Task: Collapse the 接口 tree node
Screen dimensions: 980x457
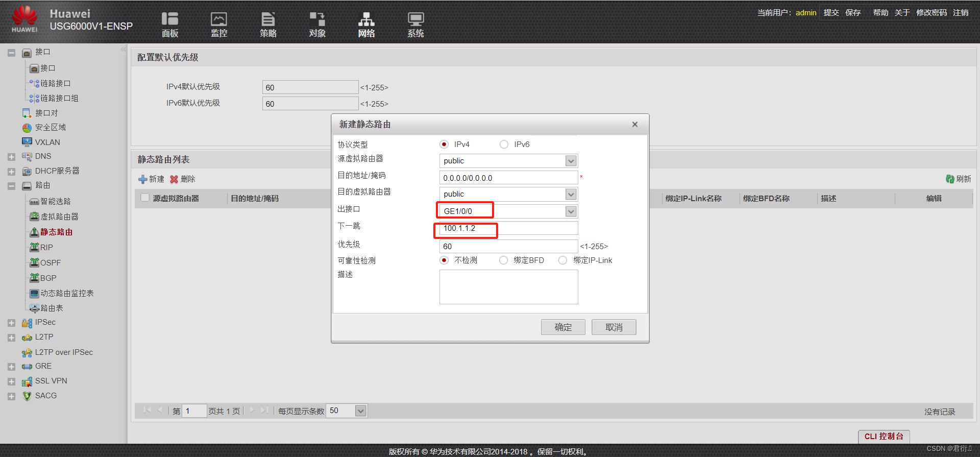Action: [11, 53]
